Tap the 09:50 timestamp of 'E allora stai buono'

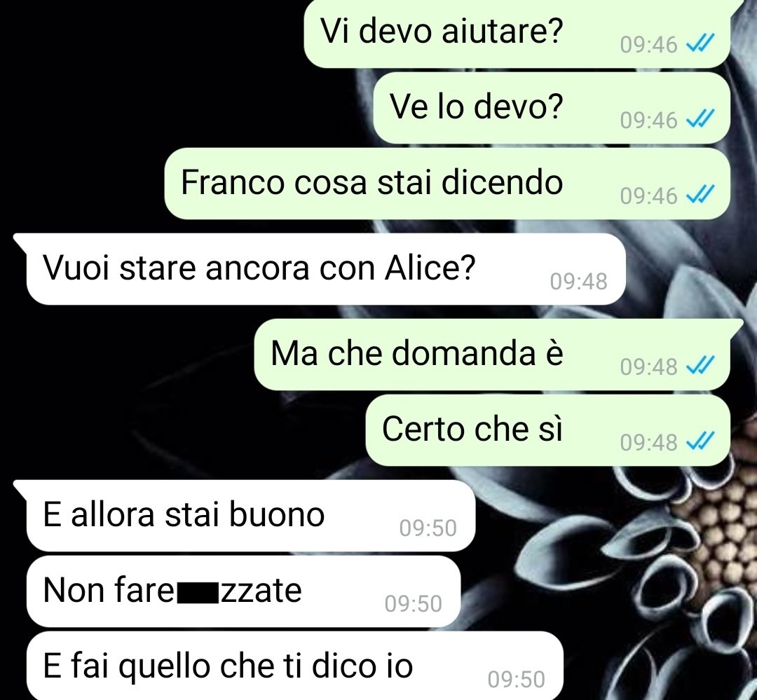pos(428,528)
